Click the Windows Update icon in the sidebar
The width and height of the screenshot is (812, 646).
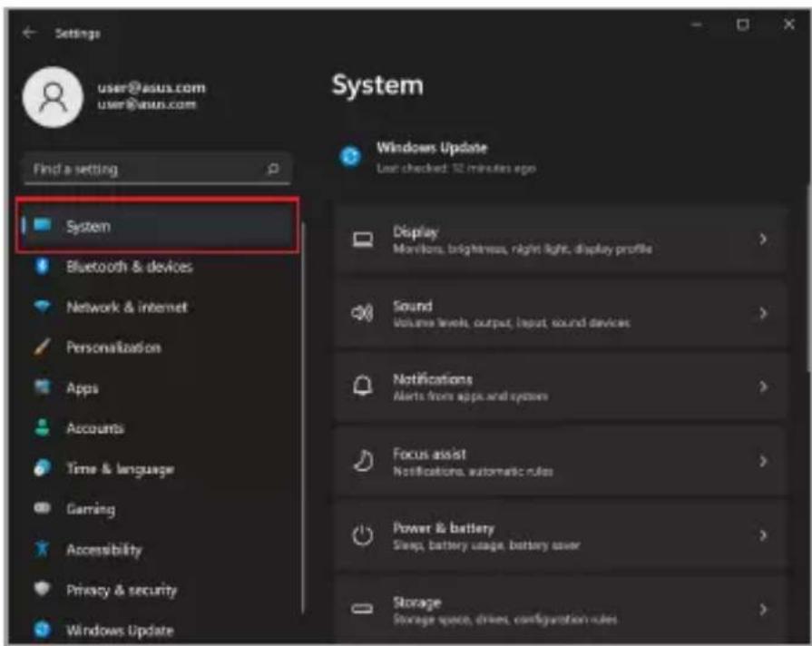[x=42, y=630]
